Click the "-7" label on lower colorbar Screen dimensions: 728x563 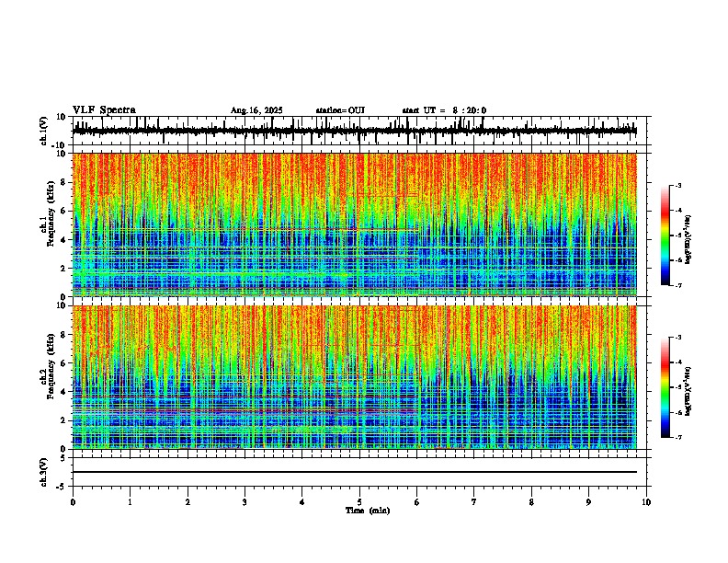(x=677, y=437)
